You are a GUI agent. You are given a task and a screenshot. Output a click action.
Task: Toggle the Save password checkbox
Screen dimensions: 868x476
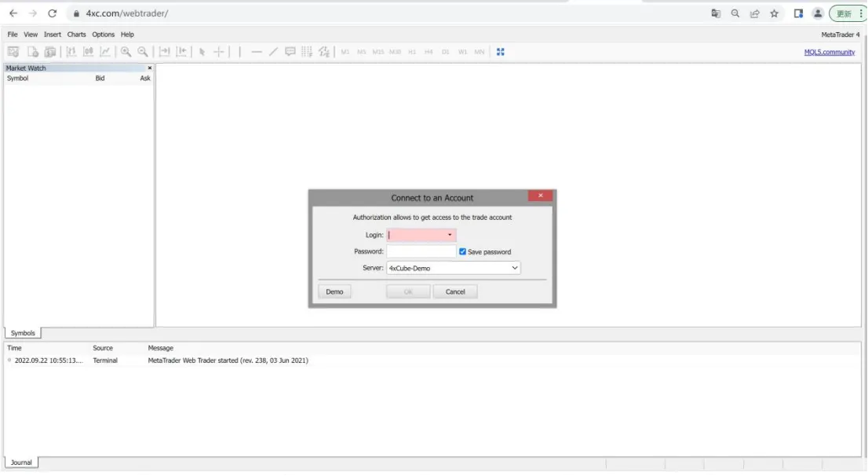pos(463,251)
